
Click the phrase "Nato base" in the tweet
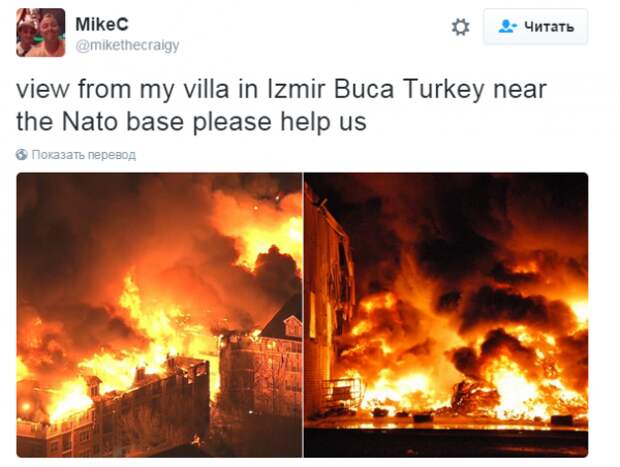pyautogui.click(x=123, y=122)
